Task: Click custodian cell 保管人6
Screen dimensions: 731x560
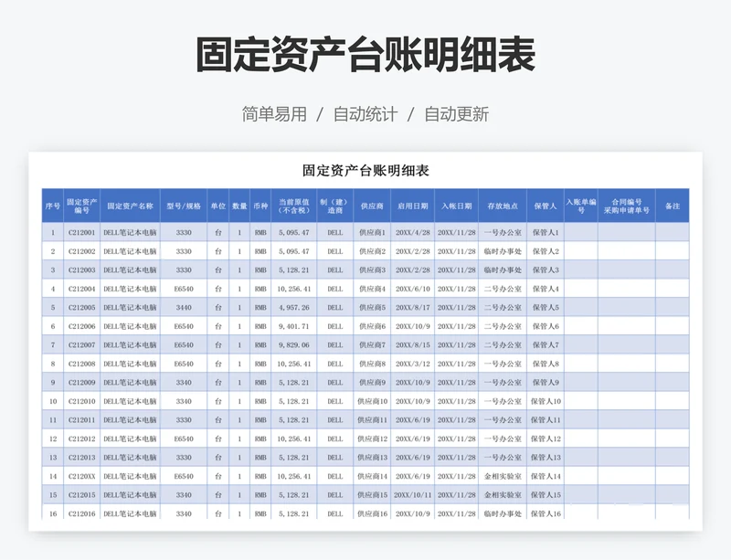Action: 546,326
